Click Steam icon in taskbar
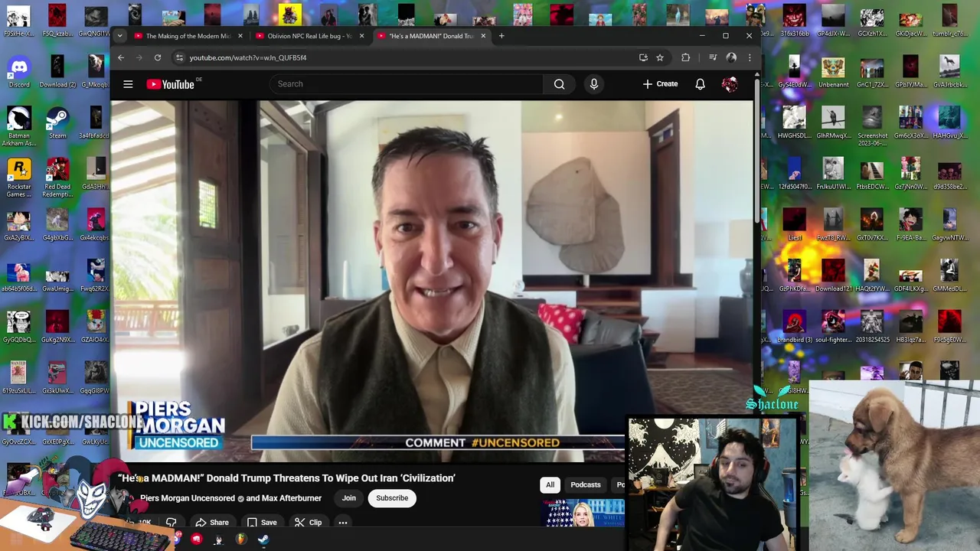 coord(263,540)
